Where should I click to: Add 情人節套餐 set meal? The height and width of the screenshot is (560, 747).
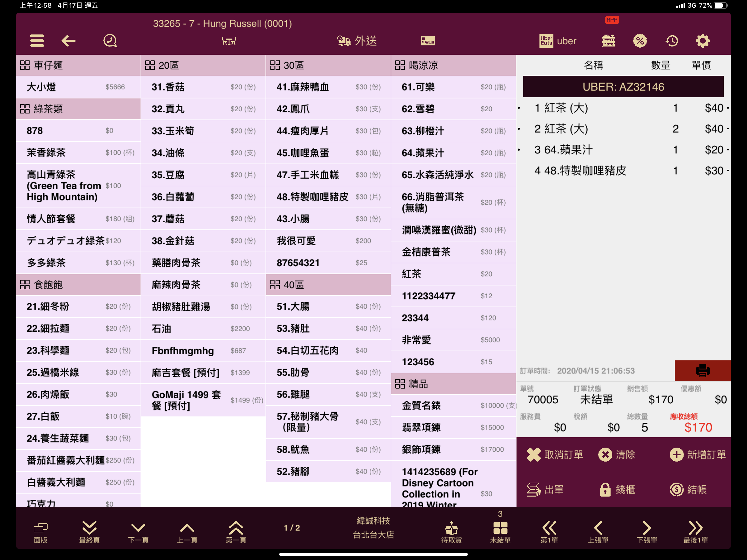(78, 219)
